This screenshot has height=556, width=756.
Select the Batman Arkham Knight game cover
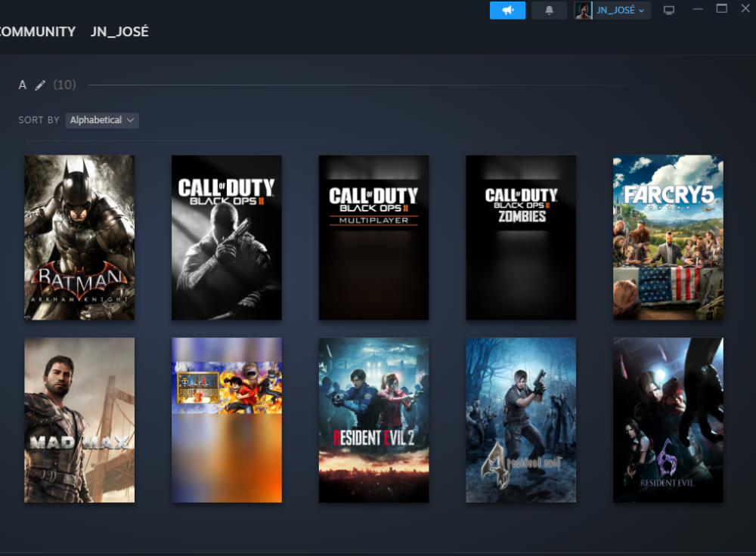tap(79, 237)
